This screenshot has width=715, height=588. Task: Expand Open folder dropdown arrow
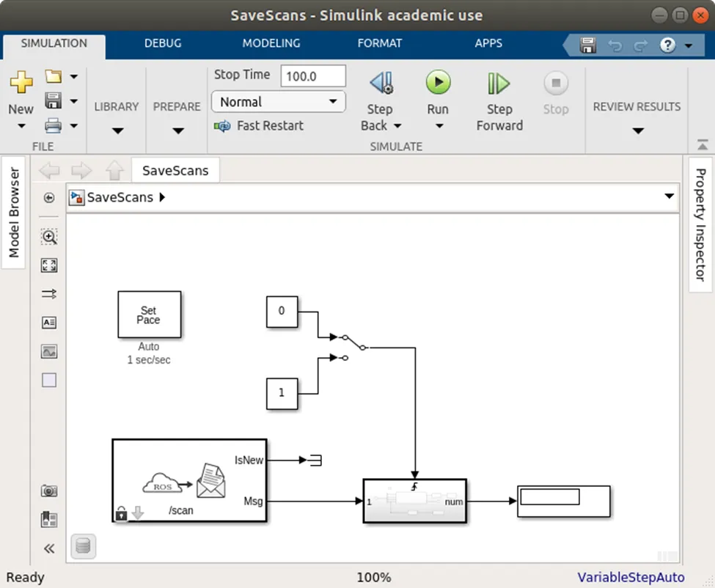coord(74,76)
